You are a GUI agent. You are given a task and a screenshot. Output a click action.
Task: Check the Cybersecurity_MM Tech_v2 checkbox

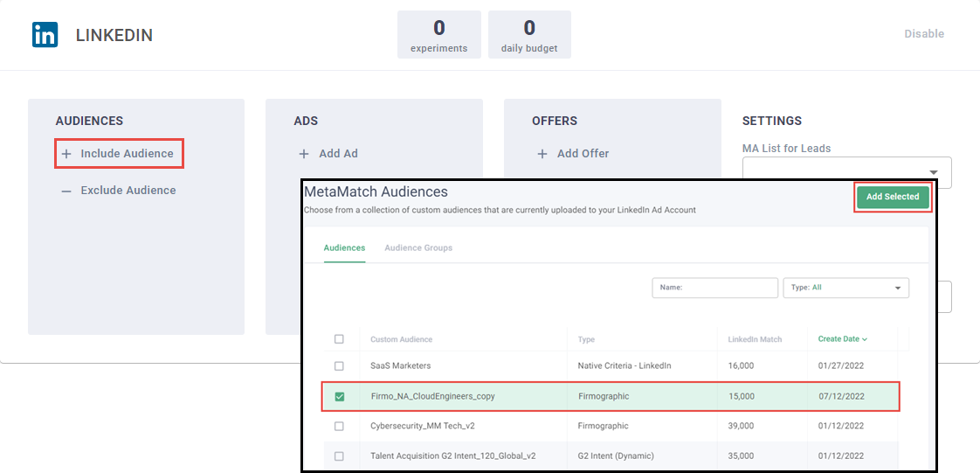[x=339, y=426]
